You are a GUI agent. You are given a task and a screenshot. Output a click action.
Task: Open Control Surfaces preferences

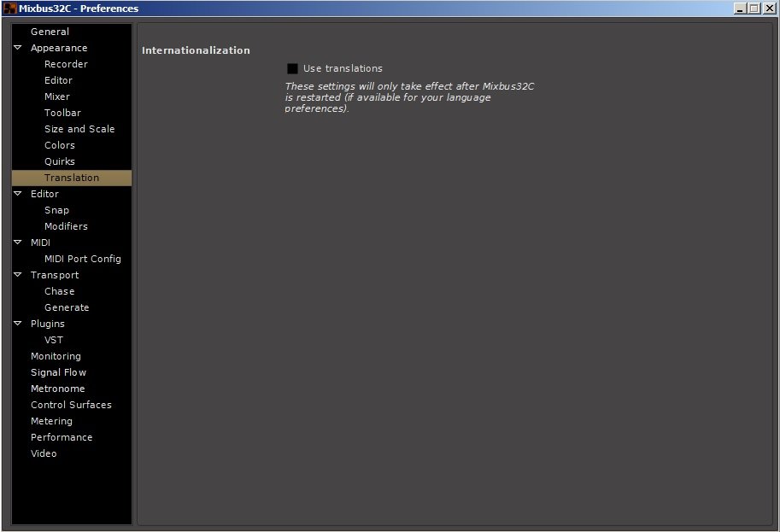point(71,405)
